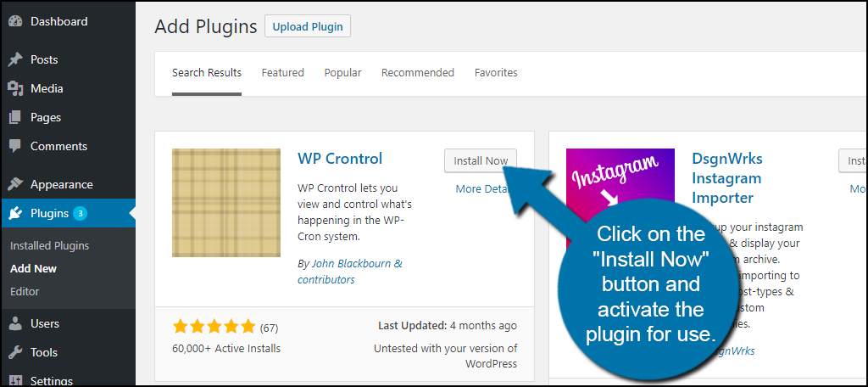Click Install Now for WP Crontrol
Viewport: 868px width, 387px height.
coord(481,160)
